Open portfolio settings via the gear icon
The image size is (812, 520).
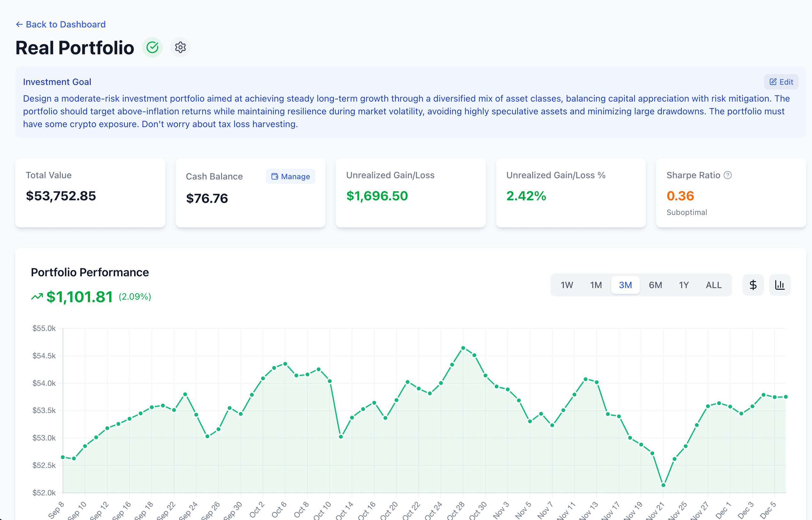pos(180,47)
